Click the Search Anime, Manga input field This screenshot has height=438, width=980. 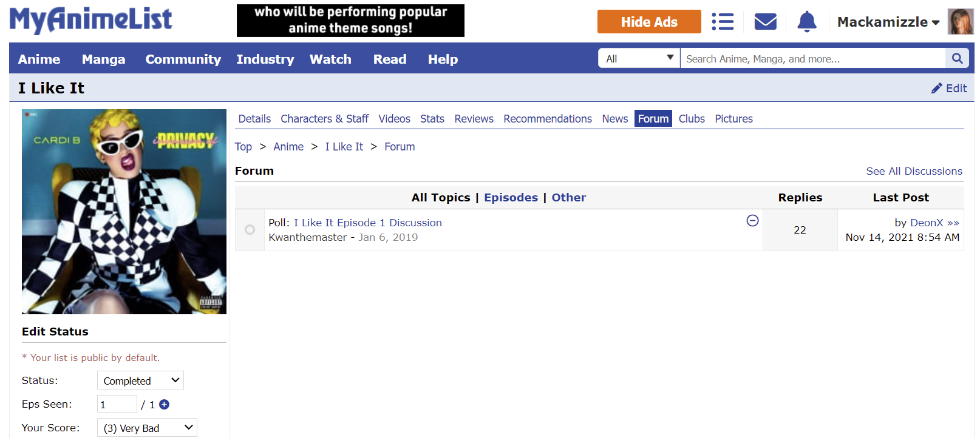click(812, 58)
